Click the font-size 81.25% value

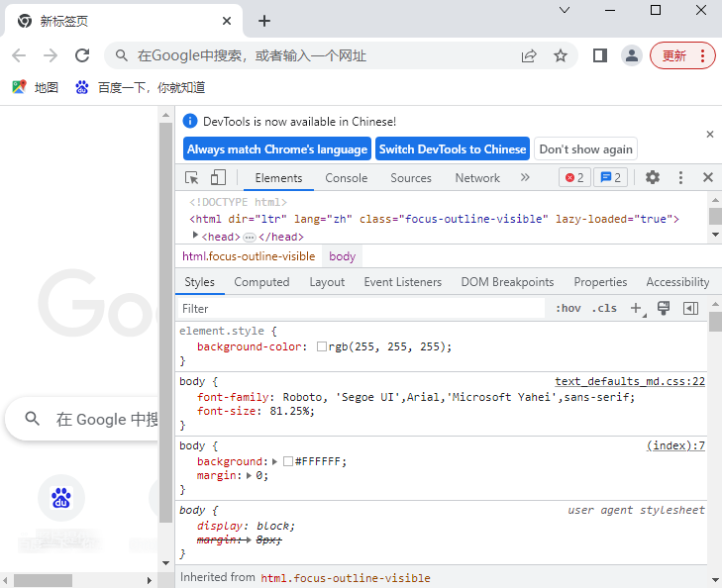(291, 411)
